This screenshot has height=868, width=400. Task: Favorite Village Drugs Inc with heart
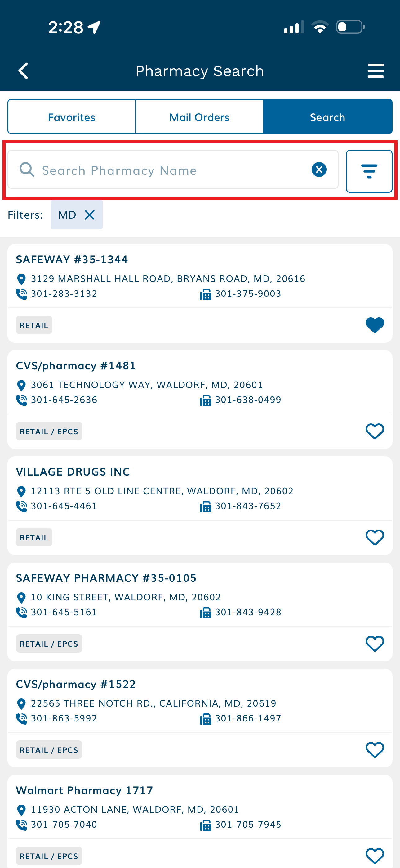tap(374, 537)
